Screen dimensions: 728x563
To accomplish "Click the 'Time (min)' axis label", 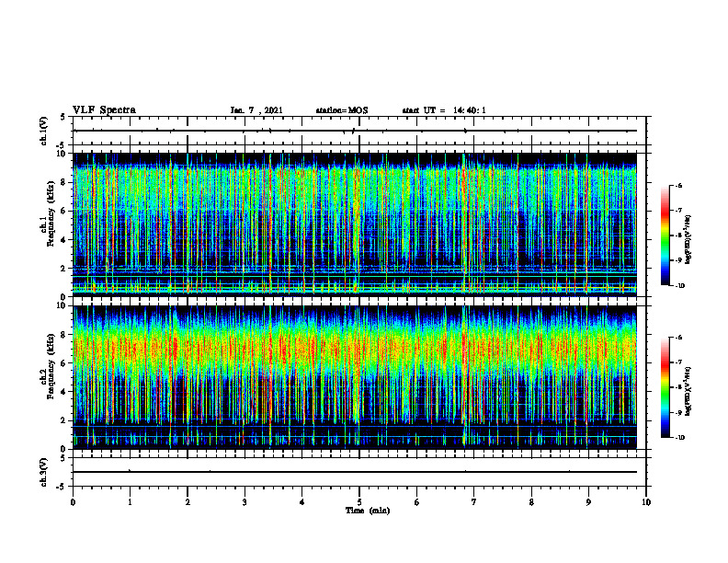I will (368, 511).
